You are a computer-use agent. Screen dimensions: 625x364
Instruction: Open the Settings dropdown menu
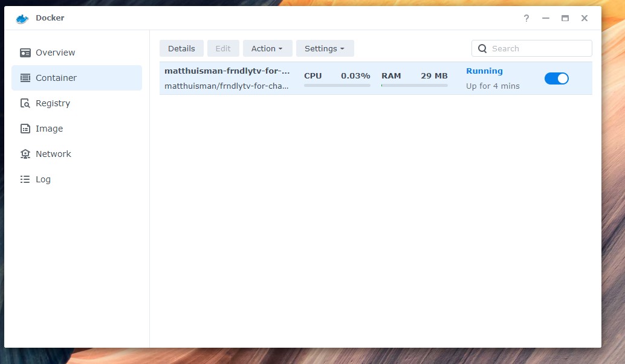pyautogui.click(x=325, y=48)
